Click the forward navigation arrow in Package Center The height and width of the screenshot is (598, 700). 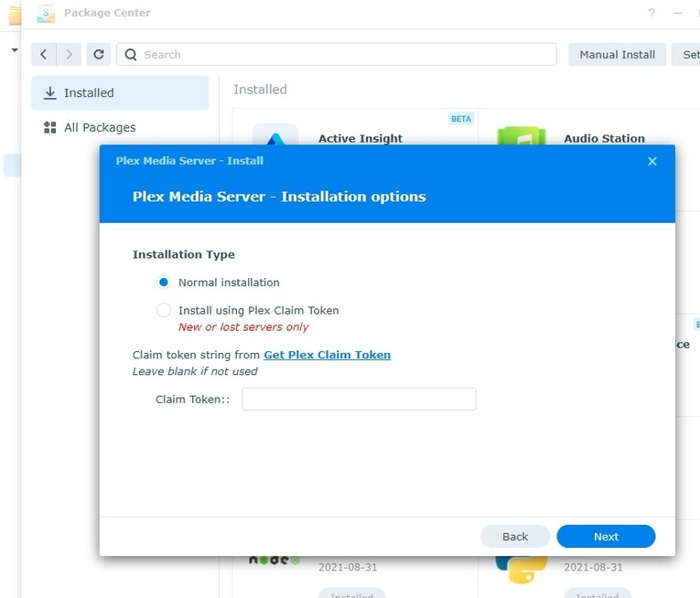click(x=69, y=55)
